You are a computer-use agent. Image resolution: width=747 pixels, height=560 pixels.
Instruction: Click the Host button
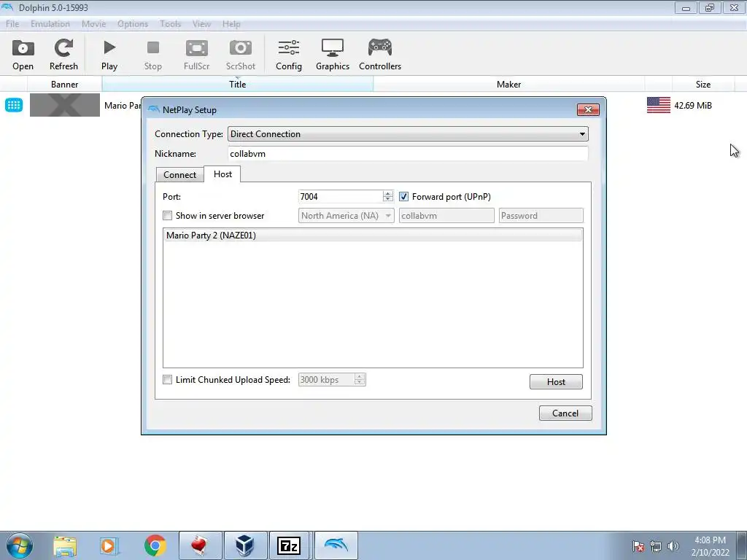click(556, 382)
